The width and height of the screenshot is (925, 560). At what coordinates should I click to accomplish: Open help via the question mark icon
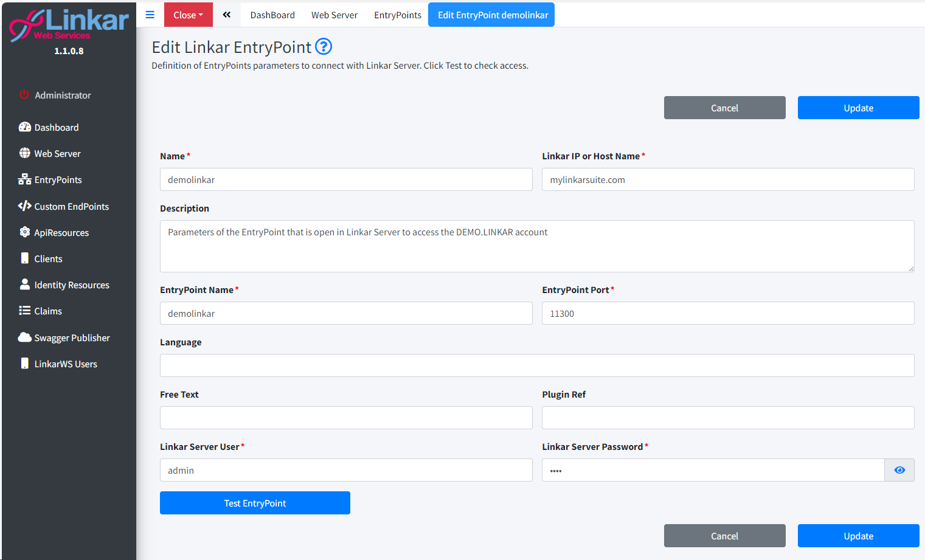click(324, 47)
